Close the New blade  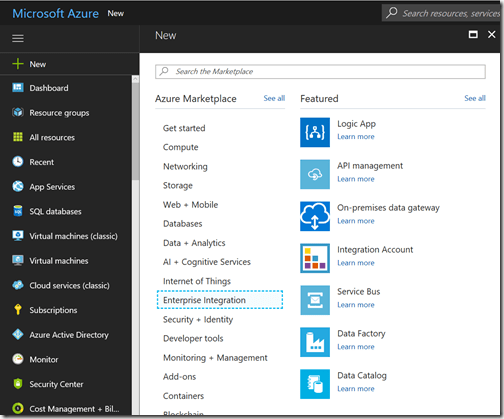491,34
